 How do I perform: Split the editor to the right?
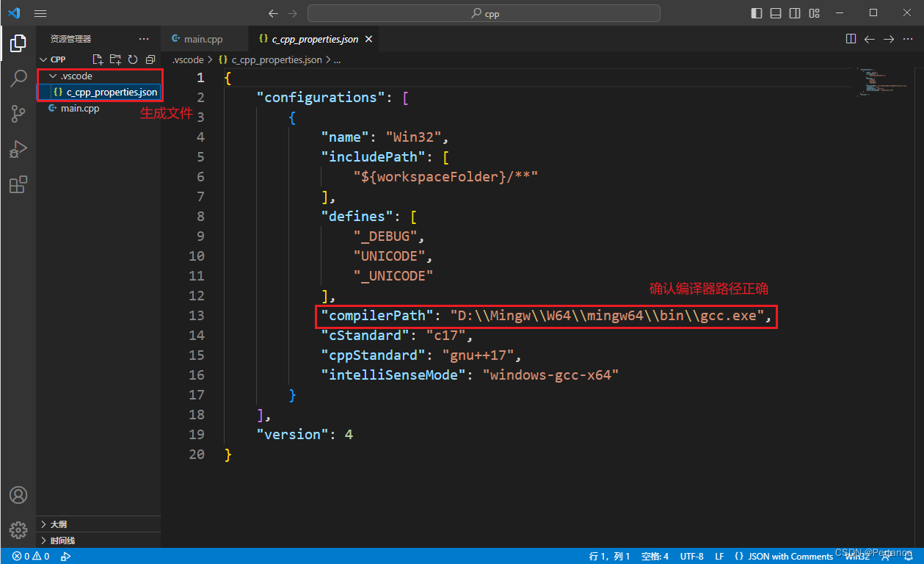tap(851, 39)
